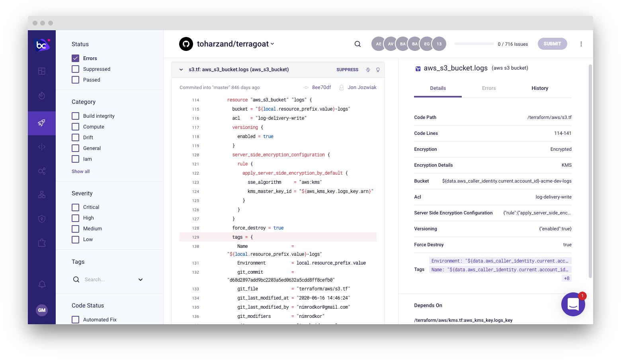Viewport: 621px width, 364px height.
Task: Click author Jon Jozwiak
Action: click(x=362, y=88)
